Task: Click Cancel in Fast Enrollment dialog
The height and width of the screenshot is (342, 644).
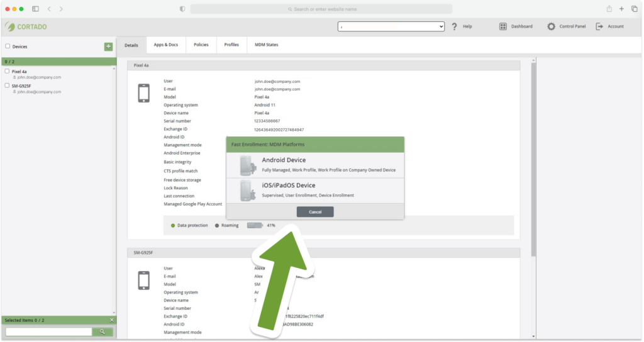Action: coord(315,212)
